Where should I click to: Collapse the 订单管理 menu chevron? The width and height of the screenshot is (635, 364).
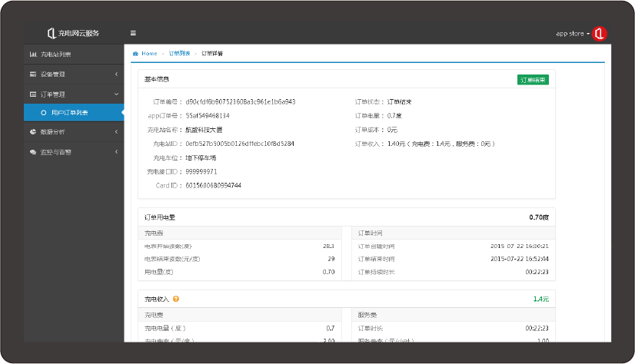pyautogui.click(x=116, y=94)
